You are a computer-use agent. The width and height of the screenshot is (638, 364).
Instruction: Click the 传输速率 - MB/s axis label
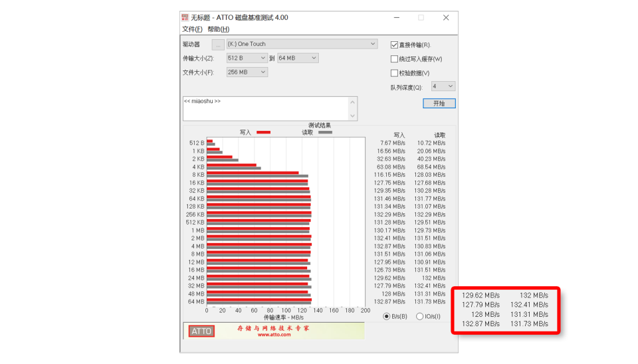pos(284,318)
